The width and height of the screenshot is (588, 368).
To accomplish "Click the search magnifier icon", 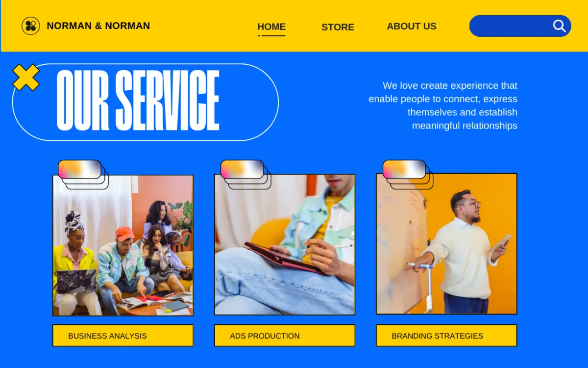I will pyautogui.click(x=559, y=26).
